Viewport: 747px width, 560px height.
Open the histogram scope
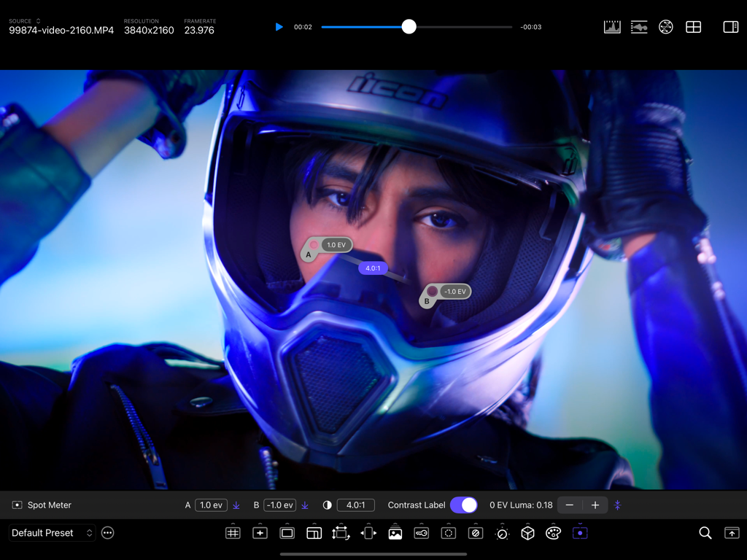(611, 26)
